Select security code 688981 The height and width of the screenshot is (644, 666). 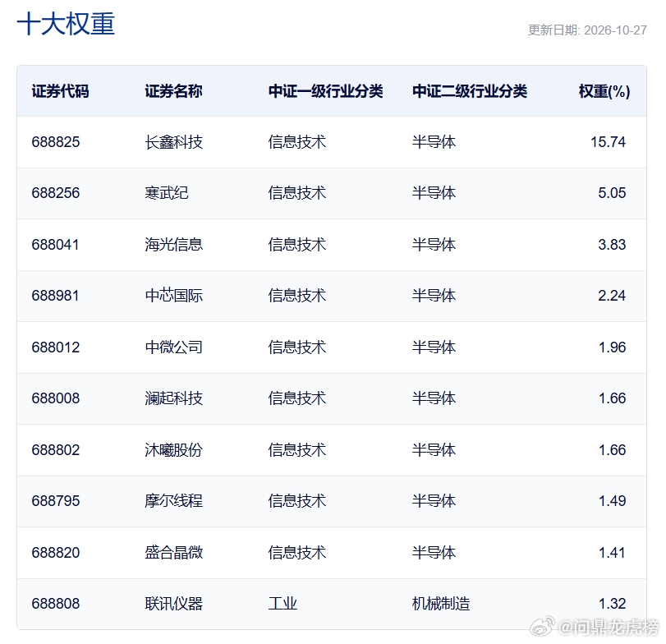(55, 296)
